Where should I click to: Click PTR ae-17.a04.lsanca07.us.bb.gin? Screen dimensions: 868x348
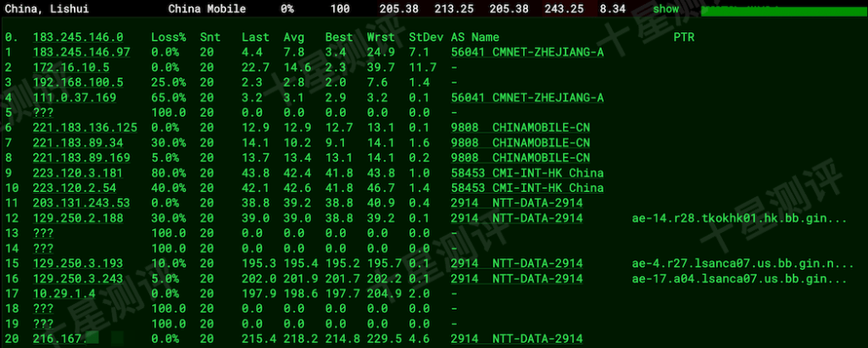pyautogui.click(x=739, y=279)
